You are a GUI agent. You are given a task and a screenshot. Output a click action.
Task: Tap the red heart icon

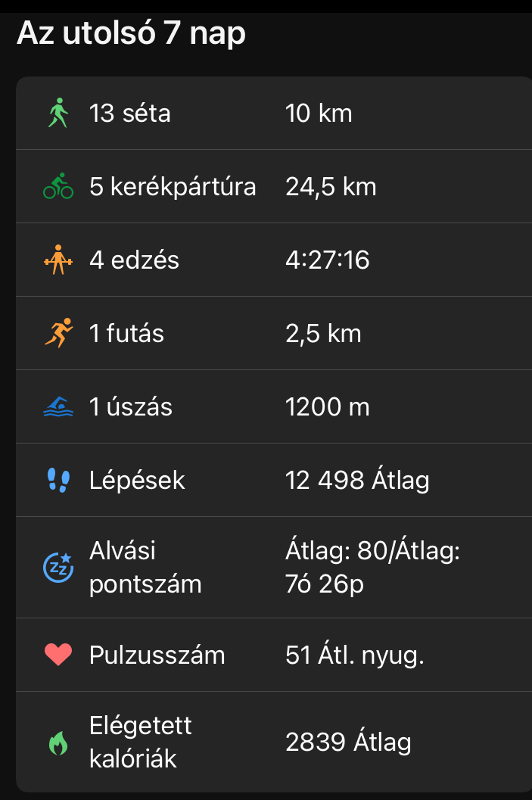(58, 655)
